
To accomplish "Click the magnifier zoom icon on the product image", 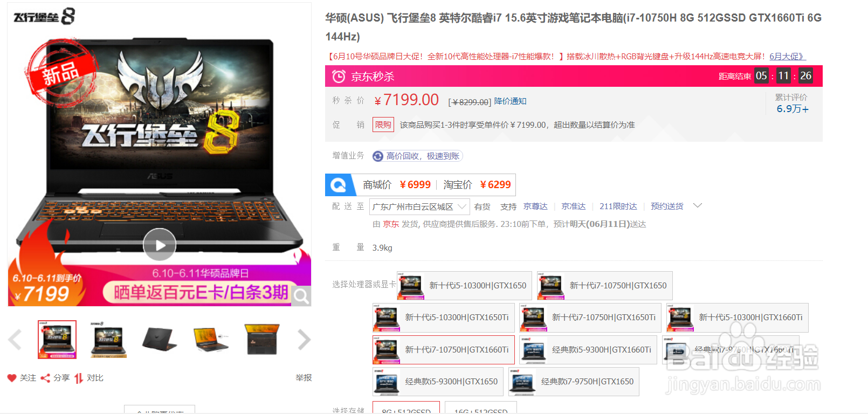I will point(301,295).
